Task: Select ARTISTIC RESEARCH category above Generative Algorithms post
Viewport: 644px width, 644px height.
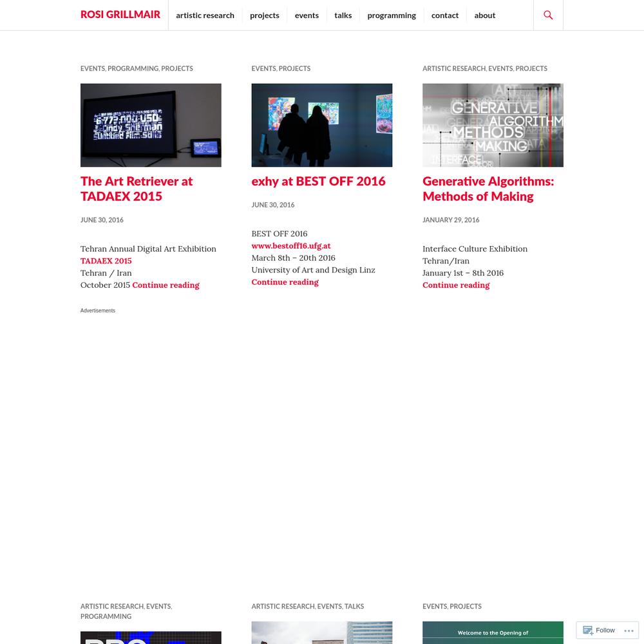Action: coord(454,69)
